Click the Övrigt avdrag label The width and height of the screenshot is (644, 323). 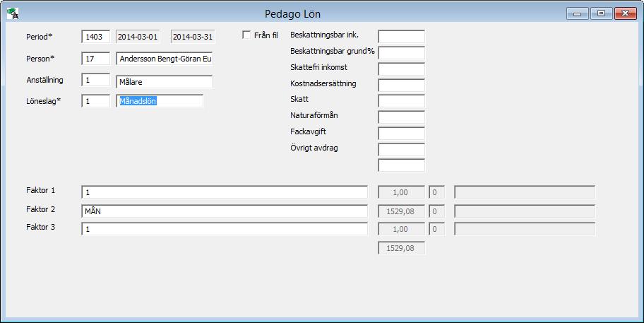314,148
